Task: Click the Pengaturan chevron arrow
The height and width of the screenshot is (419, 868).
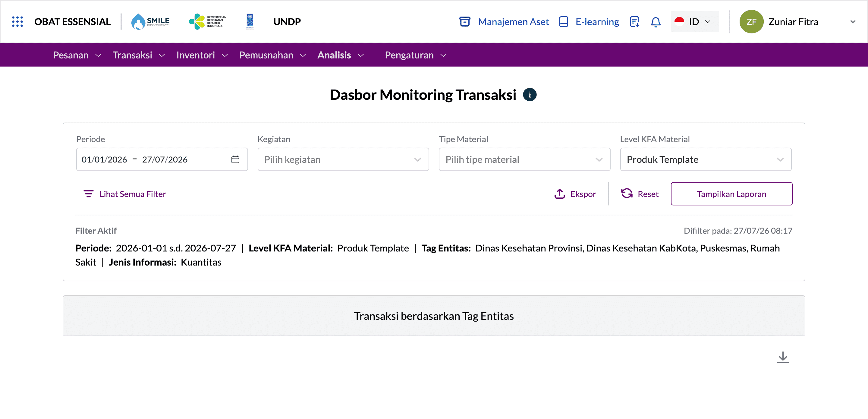Action: coord(443,55)
